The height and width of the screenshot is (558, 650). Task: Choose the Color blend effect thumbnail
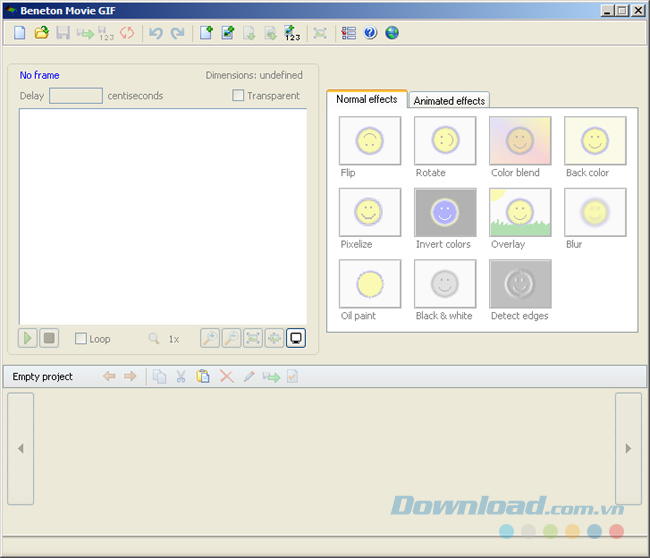pyautogui.click(x=520, y=141)
